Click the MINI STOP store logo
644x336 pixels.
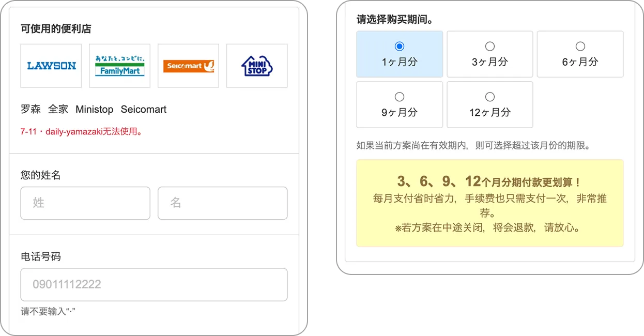[x=257, y=66]
